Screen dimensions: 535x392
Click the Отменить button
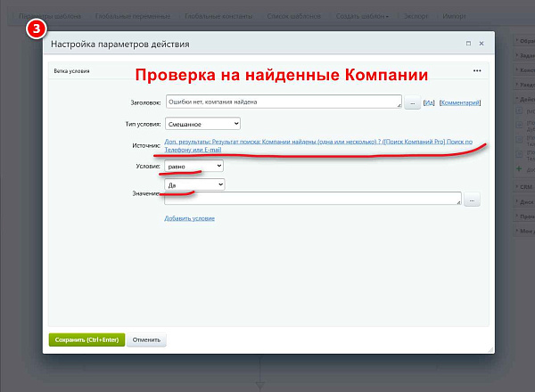(146, 339)
